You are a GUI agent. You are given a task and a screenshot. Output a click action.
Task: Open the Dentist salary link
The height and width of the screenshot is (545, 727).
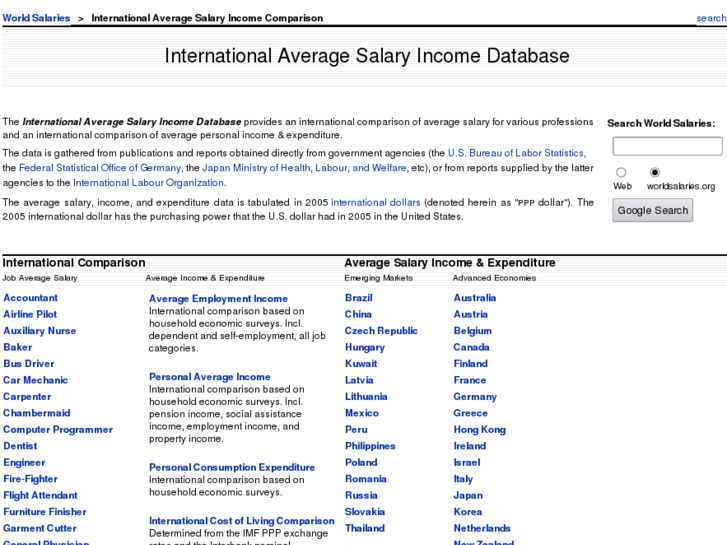pos(20,446)
